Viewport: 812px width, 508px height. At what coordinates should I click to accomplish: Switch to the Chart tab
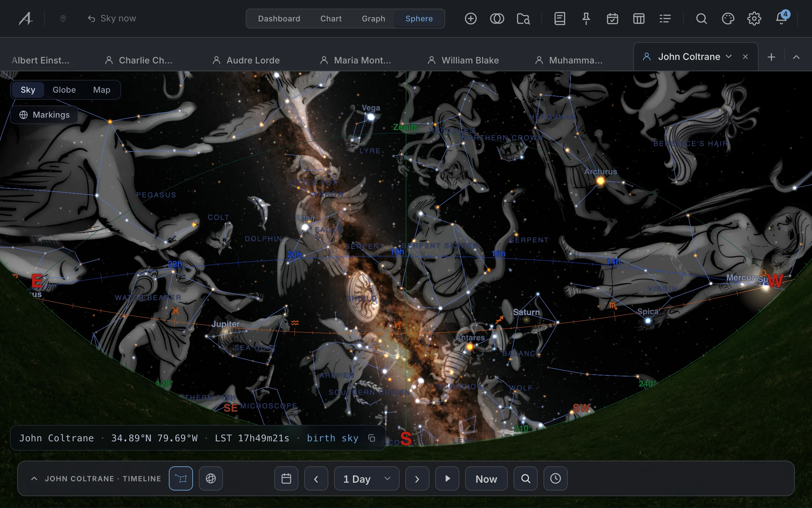click(331, 19)
